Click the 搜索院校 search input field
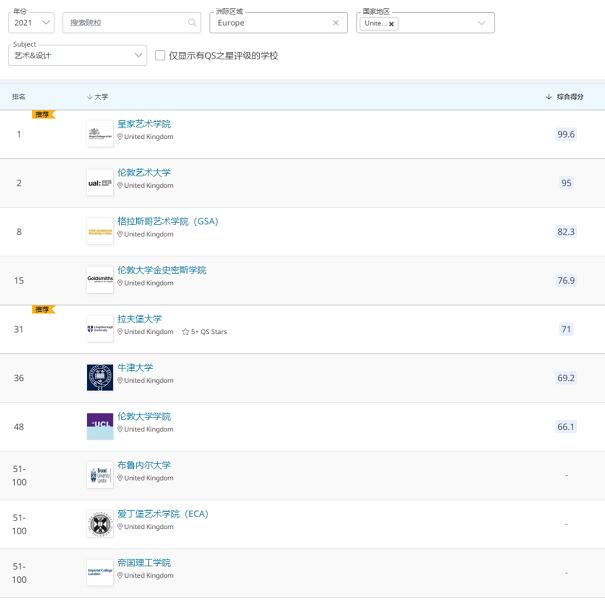 [125, 22]
